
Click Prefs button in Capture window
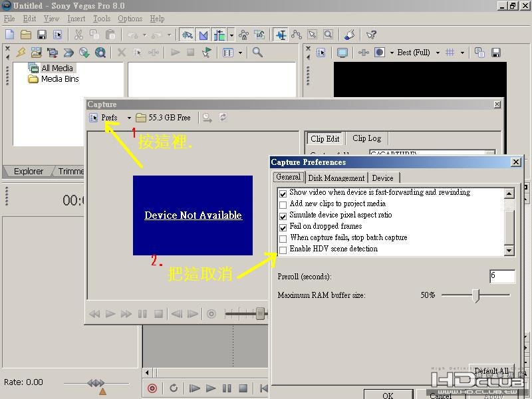(x=104, y=118)
